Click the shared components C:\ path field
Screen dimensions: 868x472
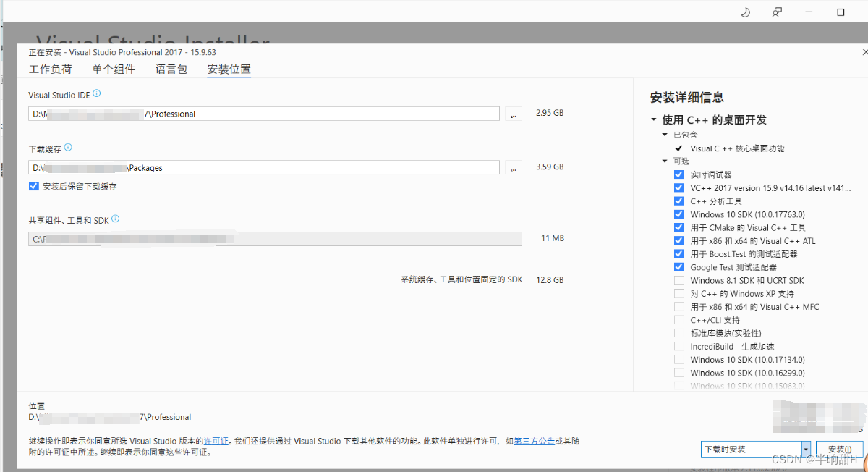(x=276, y=238)
